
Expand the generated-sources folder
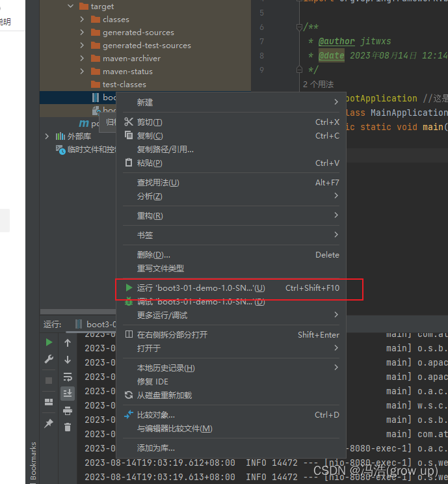tap(82, 32)
